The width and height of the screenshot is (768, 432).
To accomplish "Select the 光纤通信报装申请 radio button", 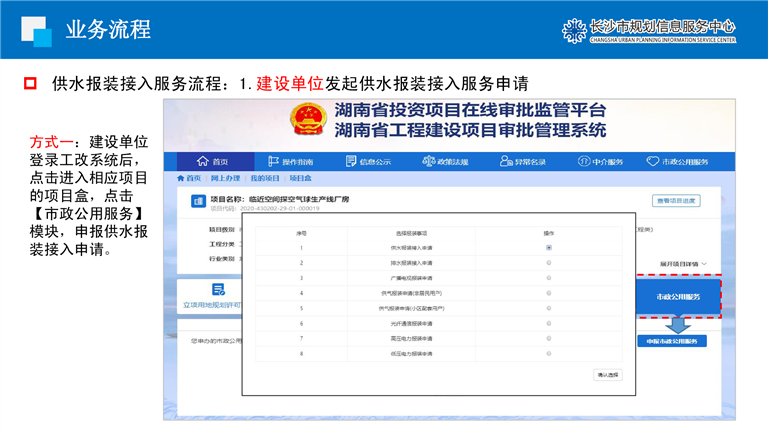I will click(x=549, y=323).
